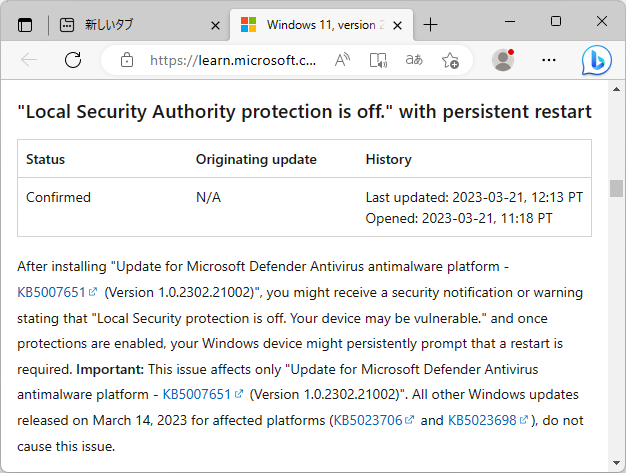Click the vertical scrollbar thumb
Image resolution: width=626 pixels, height=473 pixels.
pos(617,189)
